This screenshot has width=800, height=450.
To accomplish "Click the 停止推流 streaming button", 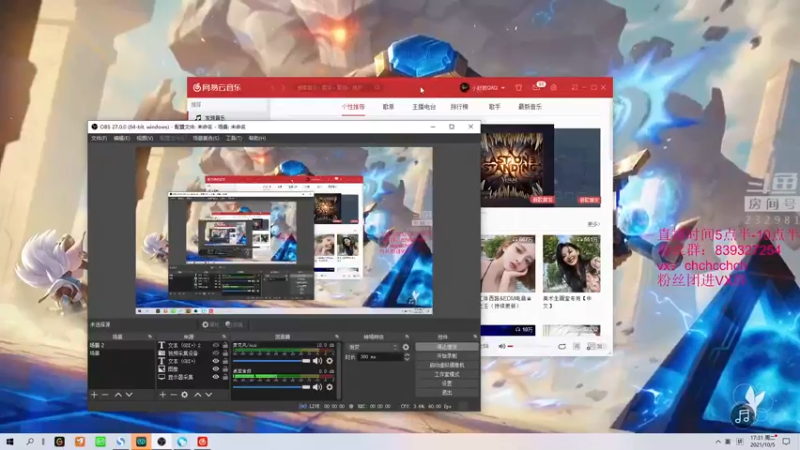I will [447, 347].
